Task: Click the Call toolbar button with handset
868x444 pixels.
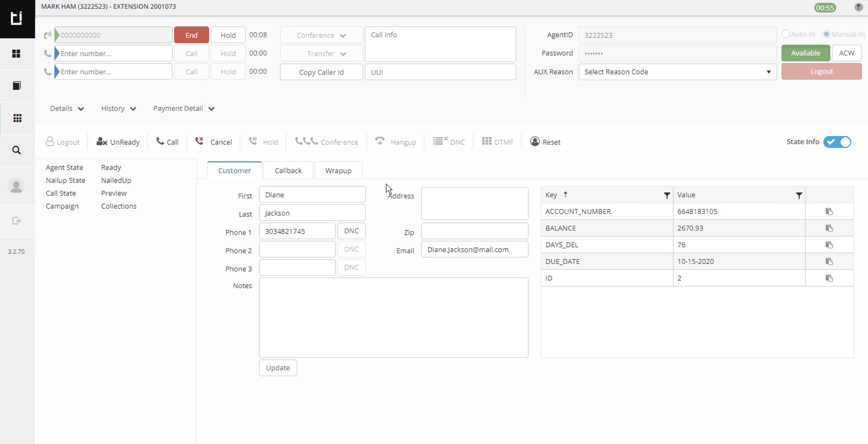Action: point(168,142)
